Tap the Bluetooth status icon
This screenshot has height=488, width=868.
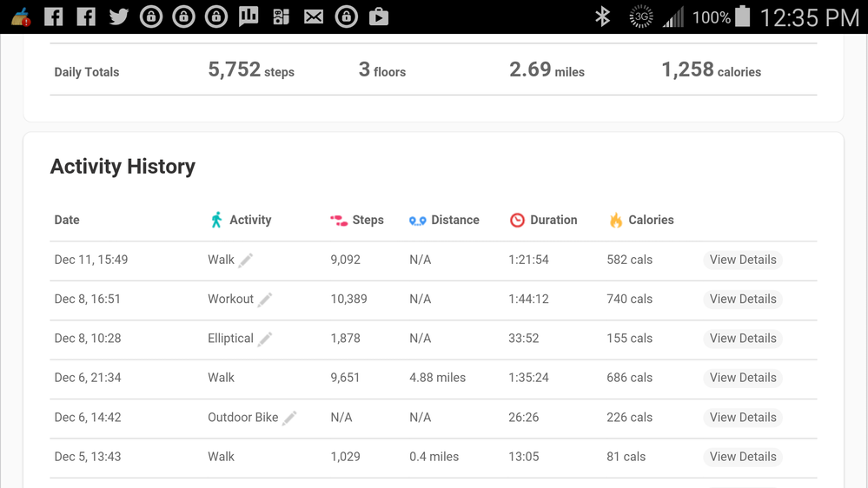(x=602, y=16)
